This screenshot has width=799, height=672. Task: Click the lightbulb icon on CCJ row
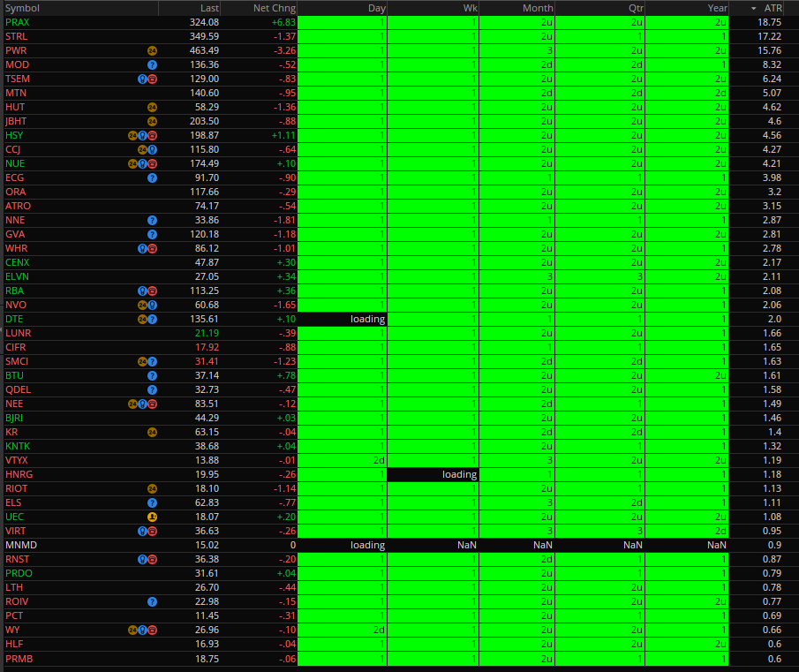coord(152,150)
